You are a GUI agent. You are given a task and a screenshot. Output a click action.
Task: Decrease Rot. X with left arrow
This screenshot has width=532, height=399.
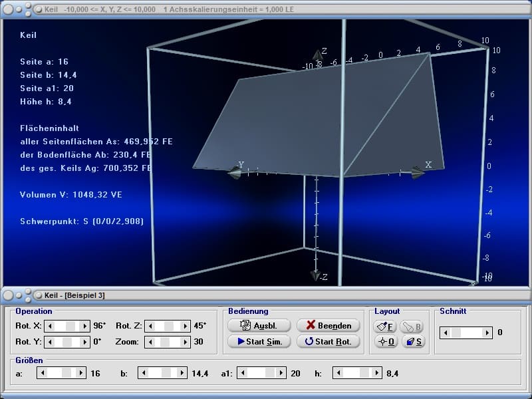click(50, 326)
